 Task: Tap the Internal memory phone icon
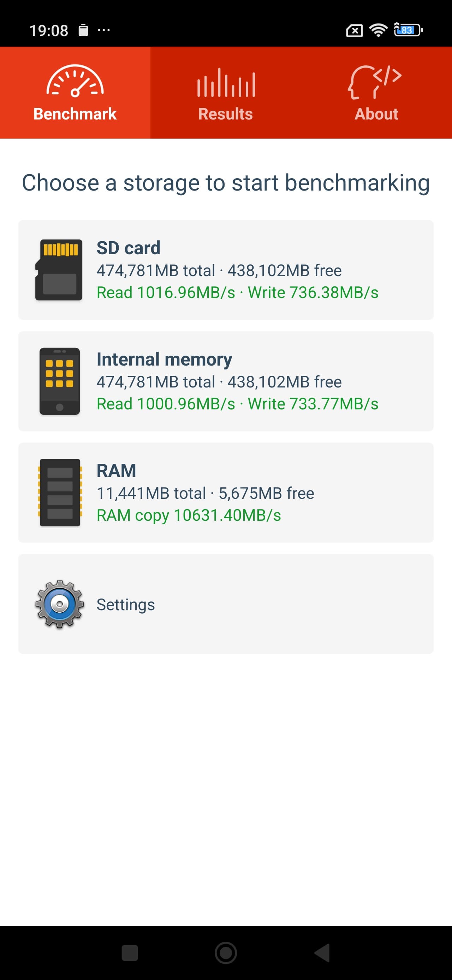click(x=60, y=381)
